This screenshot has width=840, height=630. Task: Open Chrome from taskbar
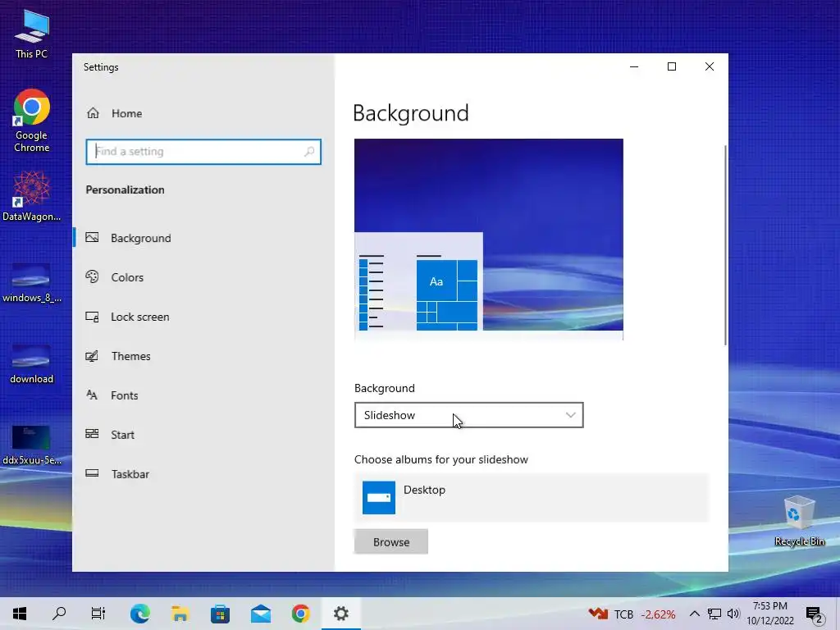pos(301,614)
